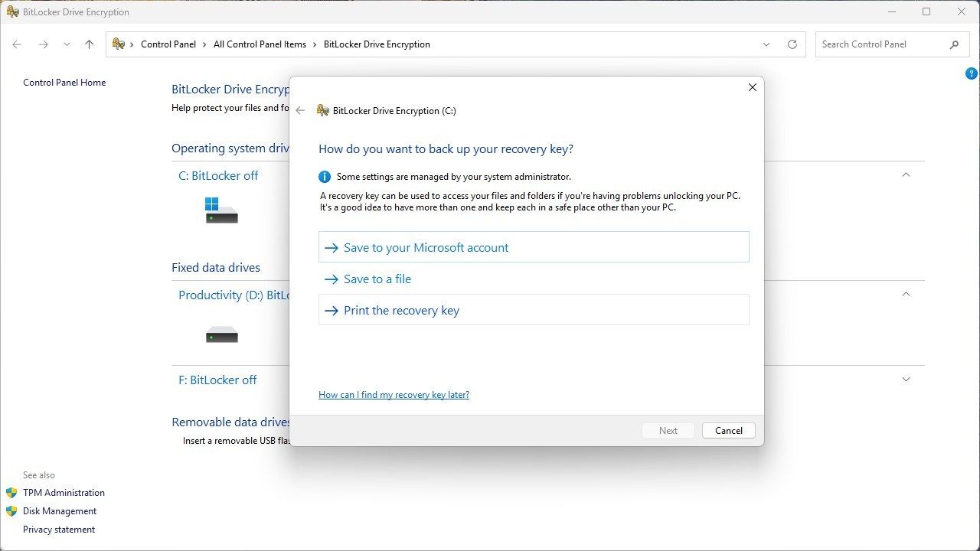The width and height of the screenshot is (980, 551).
Task: Click 'Removable data drives' section heading
Action: 230,422
